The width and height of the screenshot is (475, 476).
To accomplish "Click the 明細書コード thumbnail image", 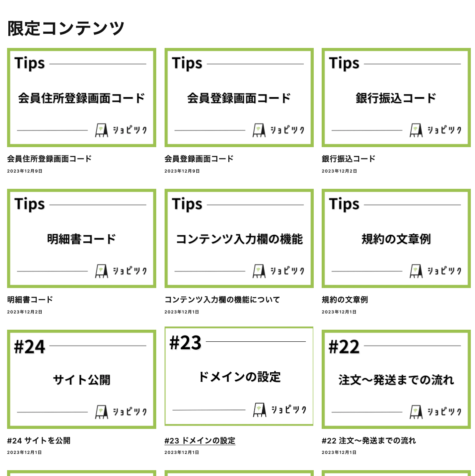I will click(82, 238).
